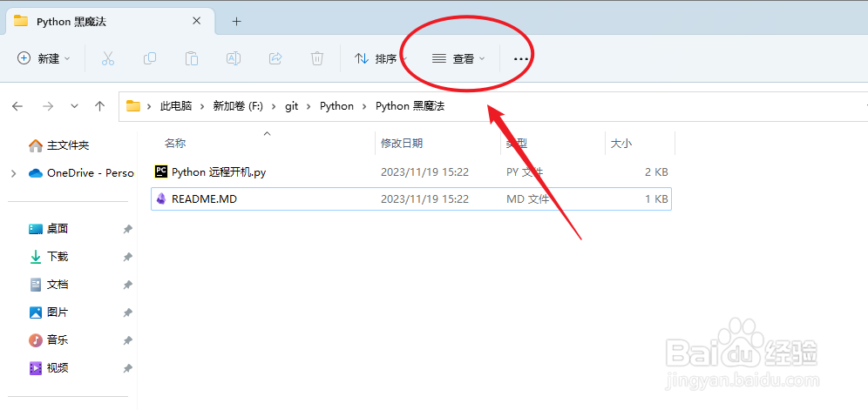The image size is (868, 410).
Task: Open the 排序 sort menu
Action: [x=381, y=58]
